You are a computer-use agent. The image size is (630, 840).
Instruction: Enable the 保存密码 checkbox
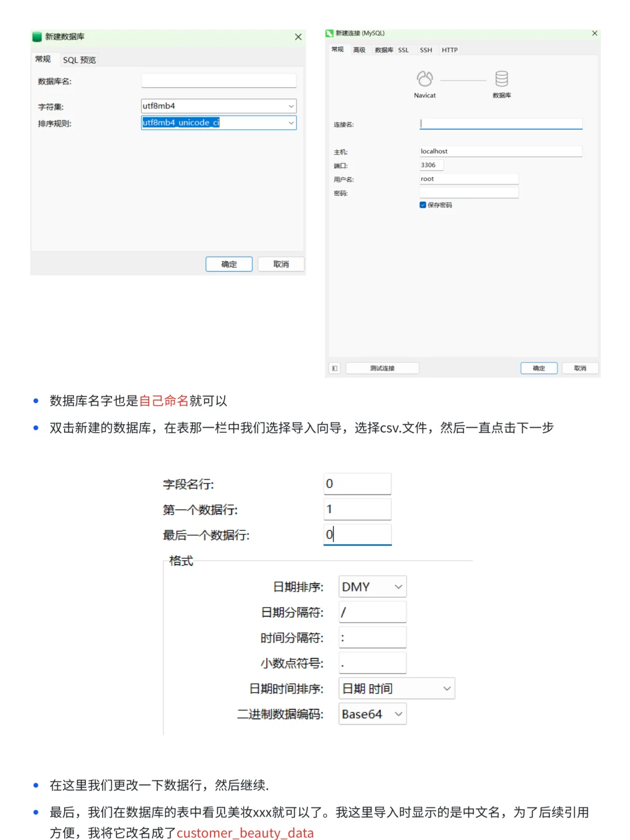click(422, 205)
